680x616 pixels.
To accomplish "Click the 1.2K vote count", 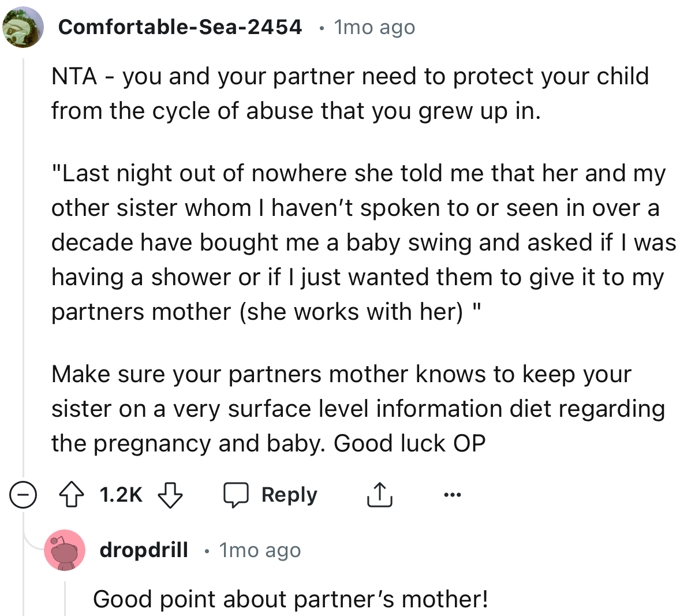I will click(x=121, y=494).
